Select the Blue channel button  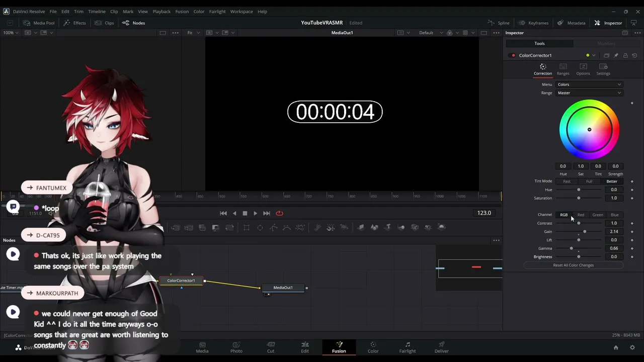(615, 215)
